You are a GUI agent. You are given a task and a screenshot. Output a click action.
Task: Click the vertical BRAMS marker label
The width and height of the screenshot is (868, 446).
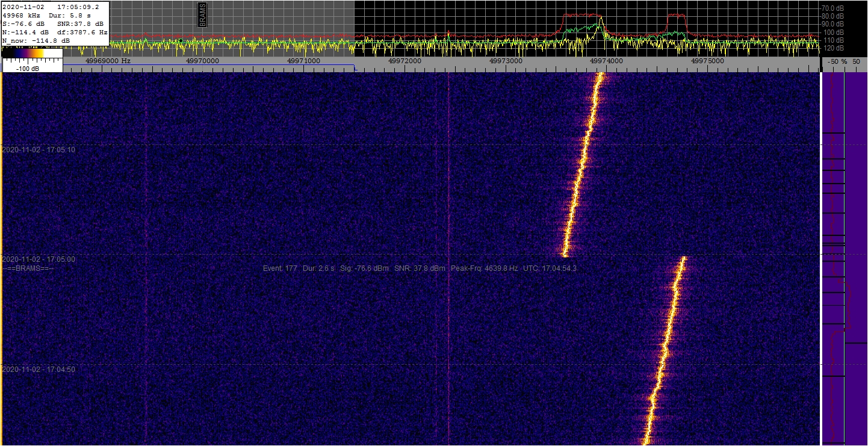[202, 14]
